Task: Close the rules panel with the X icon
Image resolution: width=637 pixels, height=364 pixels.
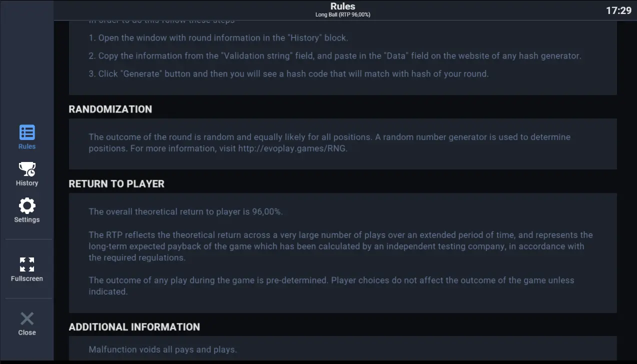Action: tap(27, 318)
